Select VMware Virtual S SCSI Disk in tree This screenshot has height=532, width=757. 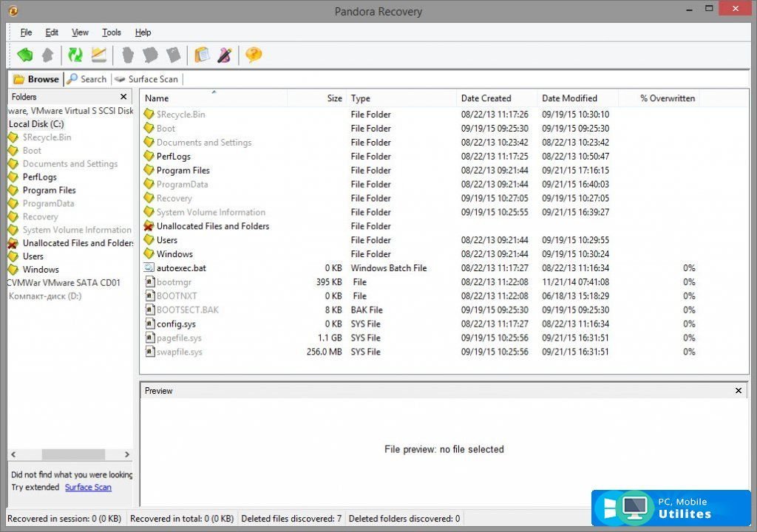pyautogui.click(x=70, y=111)
